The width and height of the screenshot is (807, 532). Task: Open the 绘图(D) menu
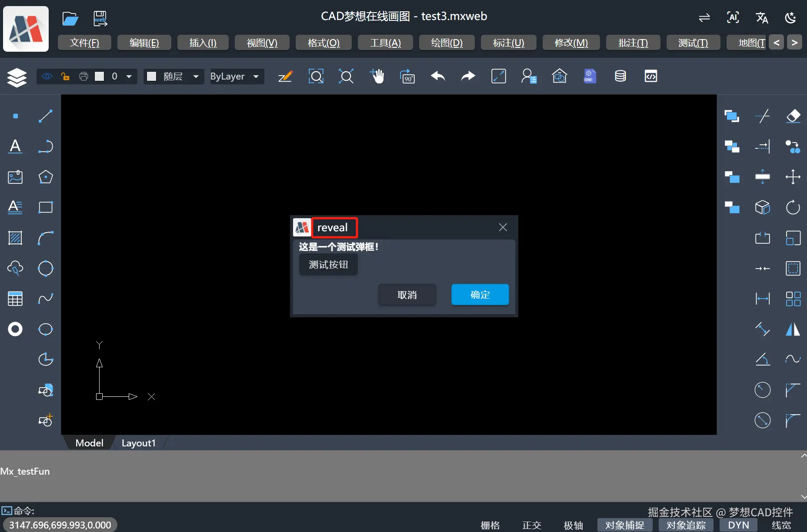click(x=446, y=42)
